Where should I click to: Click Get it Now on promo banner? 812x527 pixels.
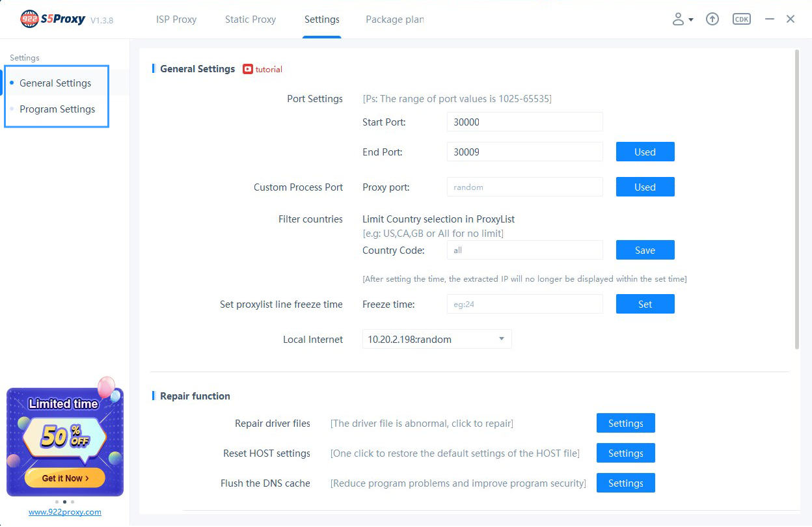(x=64, y=478)
